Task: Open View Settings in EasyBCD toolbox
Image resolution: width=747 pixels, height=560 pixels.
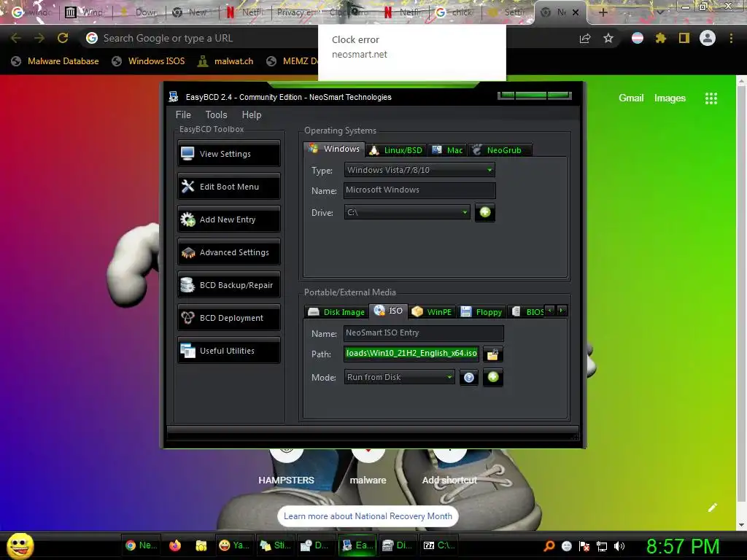Action: pos(228,154)
